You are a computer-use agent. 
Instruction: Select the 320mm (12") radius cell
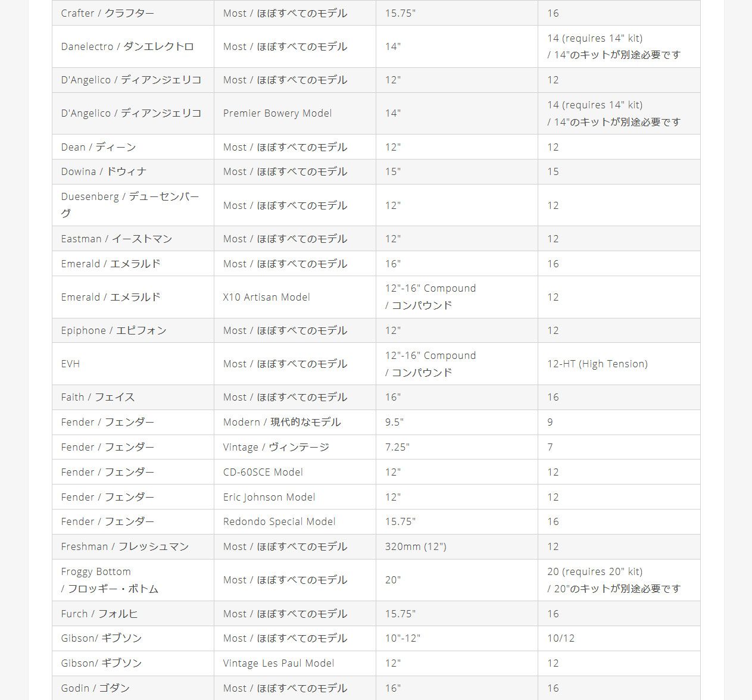(x=416, y=546)
